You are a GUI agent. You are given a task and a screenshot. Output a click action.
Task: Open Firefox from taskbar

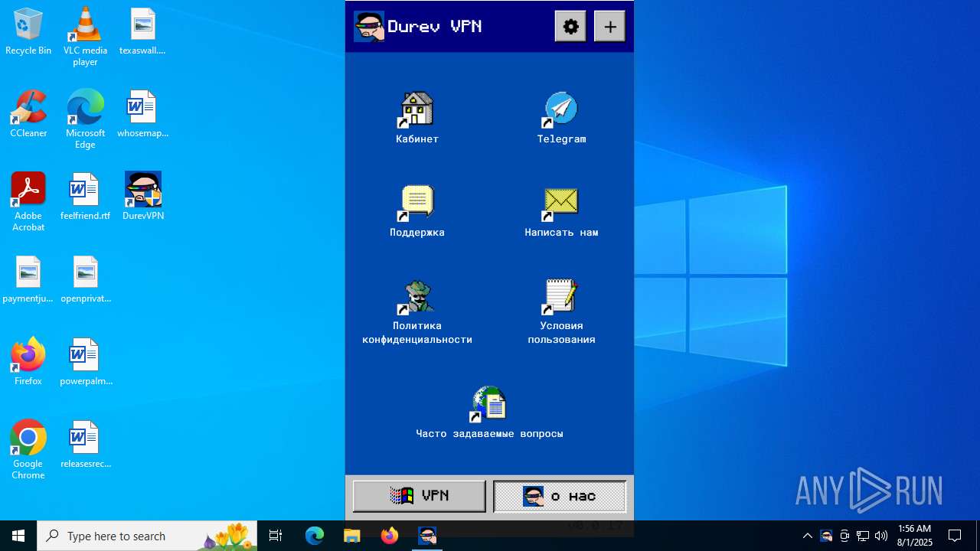390,536
